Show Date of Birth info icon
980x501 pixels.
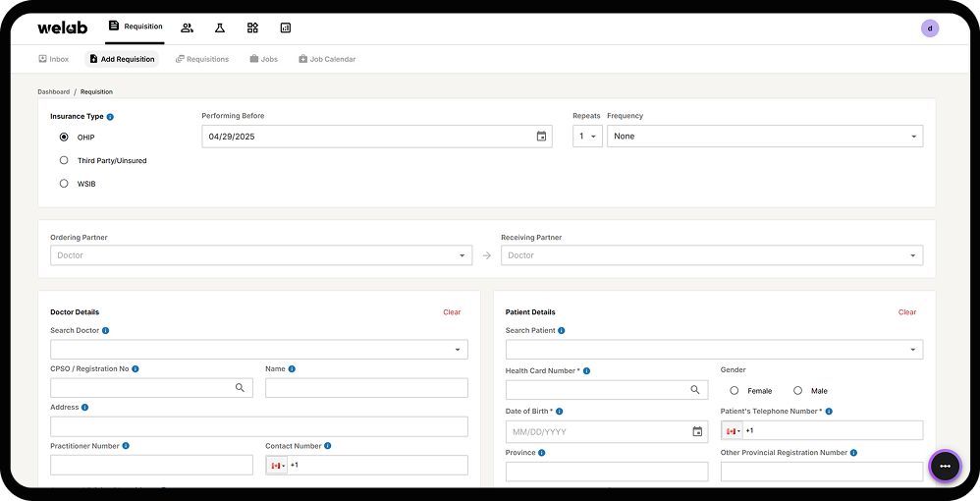point(560,412)
